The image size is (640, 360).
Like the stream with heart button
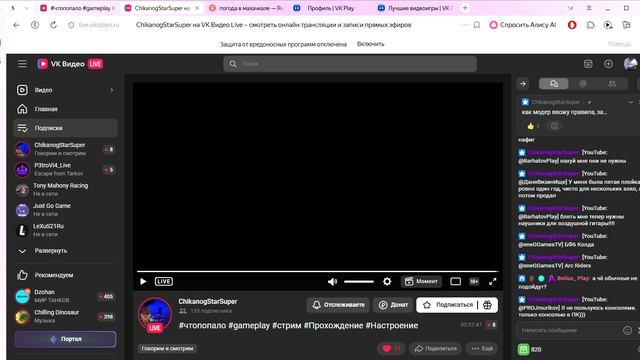click(x=391, y=349)
